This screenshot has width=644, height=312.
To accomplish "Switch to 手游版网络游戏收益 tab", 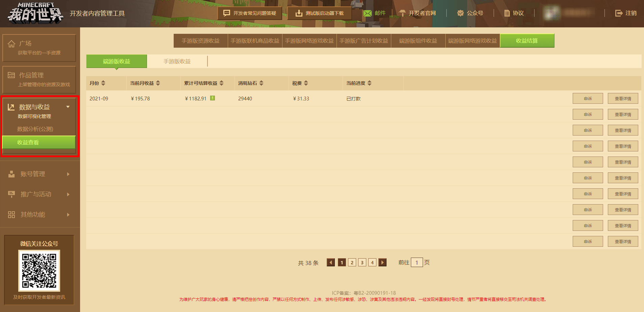I will (309, 41).
